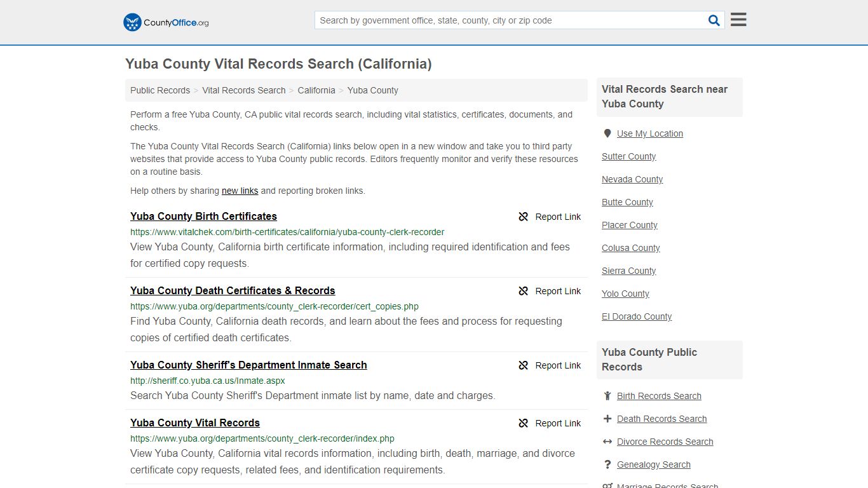
Task: Select Placer County in sidebar
Action: click(630, 225)
